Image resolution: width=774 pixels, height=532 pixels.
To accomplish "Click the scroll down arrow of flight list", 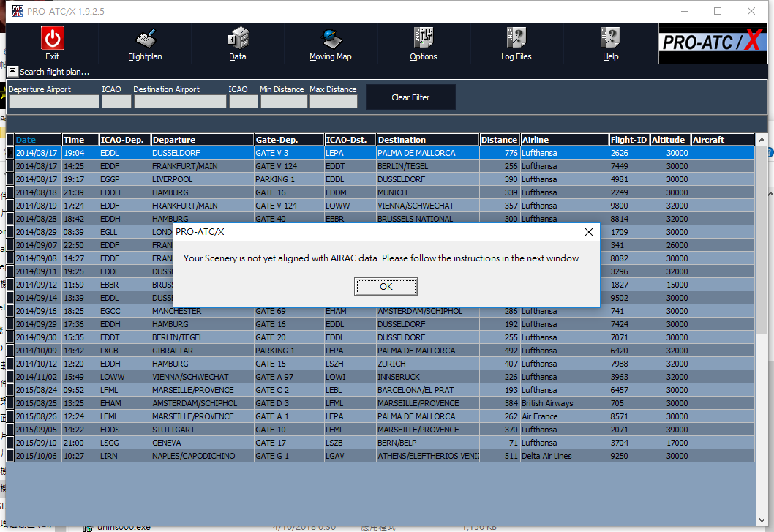I will [761, 520].
